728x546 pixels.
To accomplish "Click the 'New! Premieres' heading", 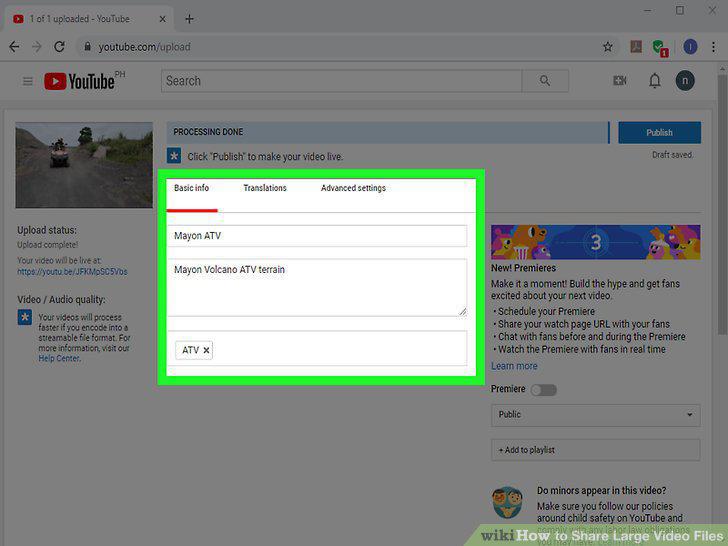I will tap(523, 268).
